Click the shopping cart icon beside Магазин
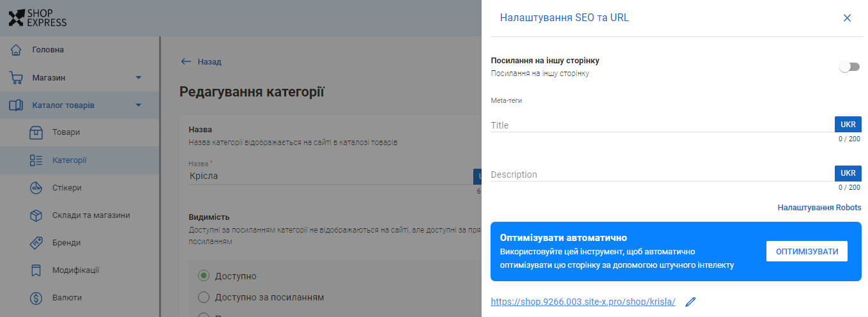Screen dimensions: 868x317 coord(17,77)
